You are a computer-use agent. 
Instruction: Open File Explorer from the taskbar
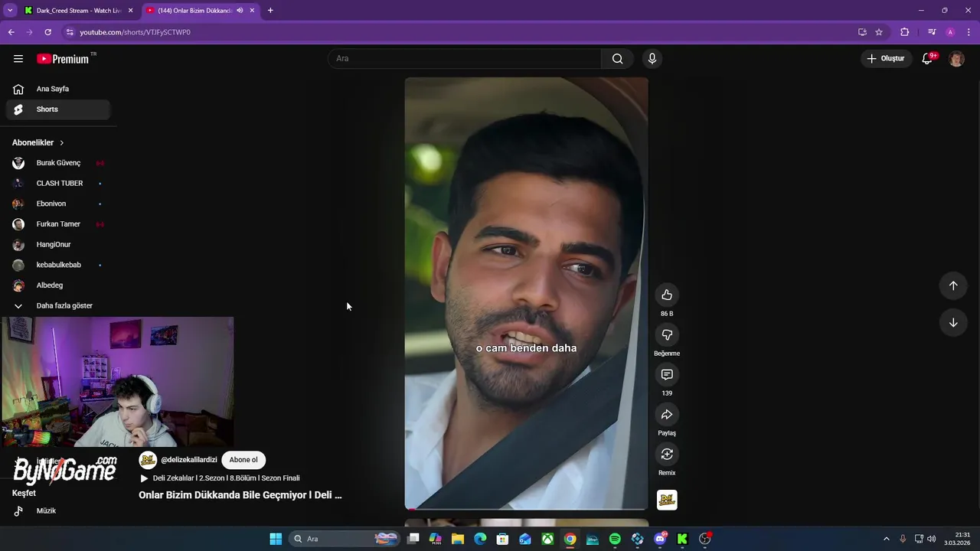[458, 539]
